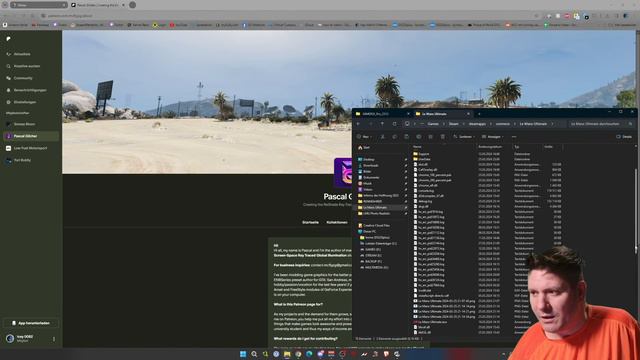Open the Kollektionen tab on Patreon page
Screen dimensions: 640x360
coord(337,222)
